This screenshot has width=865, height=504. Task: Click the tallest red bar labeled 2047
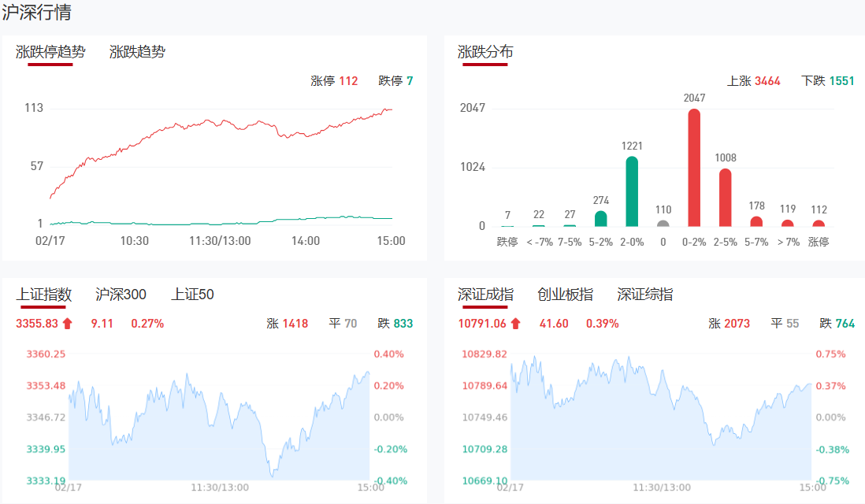694,168
